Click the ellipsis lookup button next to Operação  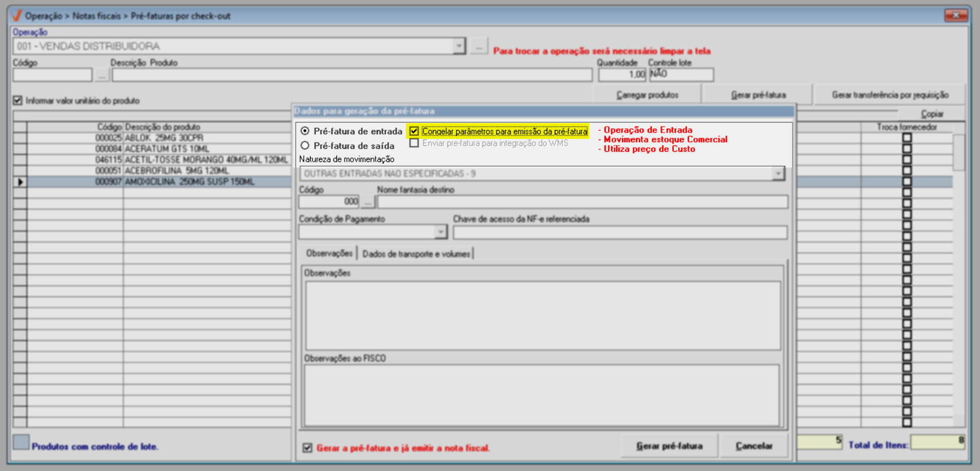point(479,46)
